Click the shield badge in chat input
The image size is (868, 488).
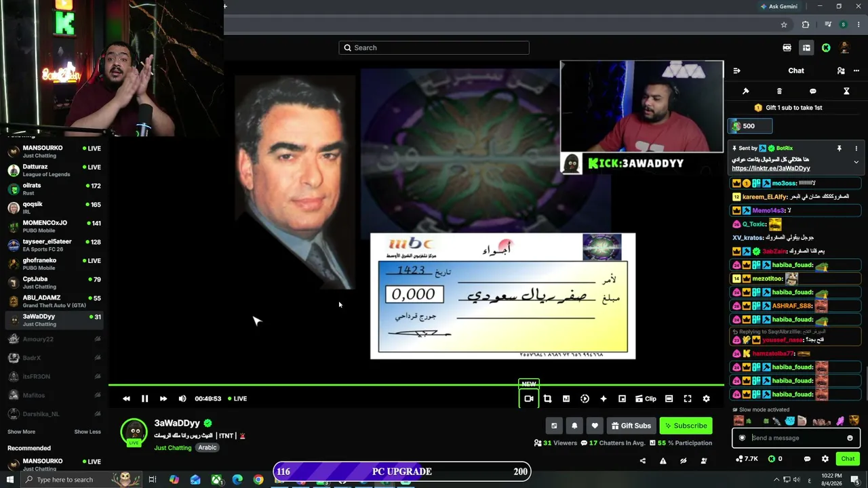[742, 438]
